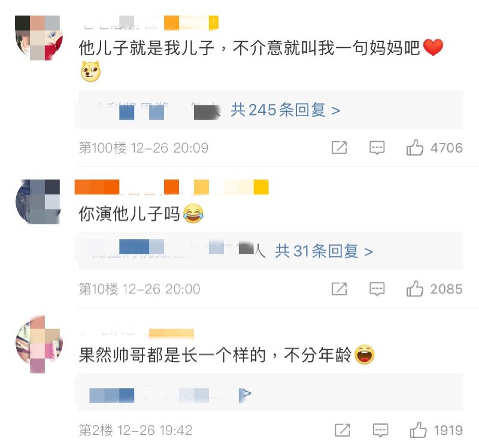This screenshot has width=479, height=448.
Task: Tap the share icon on the 第2楼 comment
Action: point(342,430)
